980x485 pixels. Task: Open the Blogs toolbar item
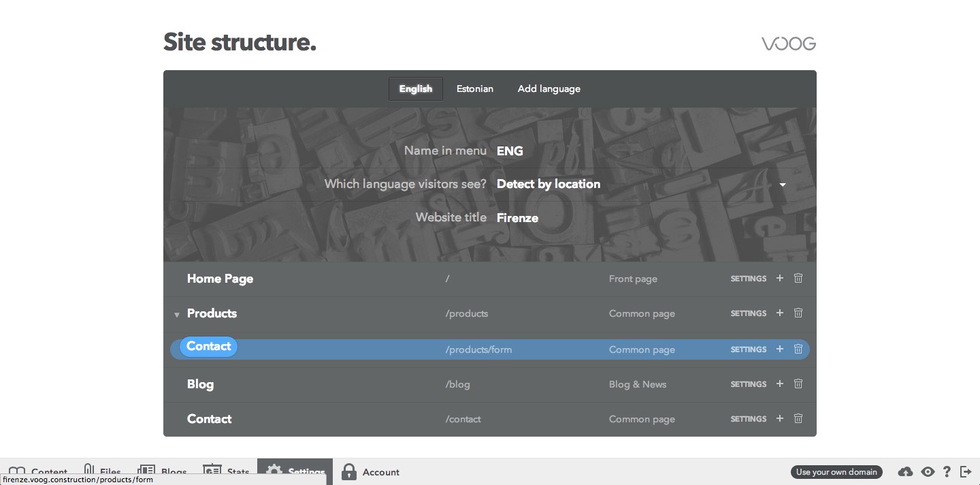[162, 471]
